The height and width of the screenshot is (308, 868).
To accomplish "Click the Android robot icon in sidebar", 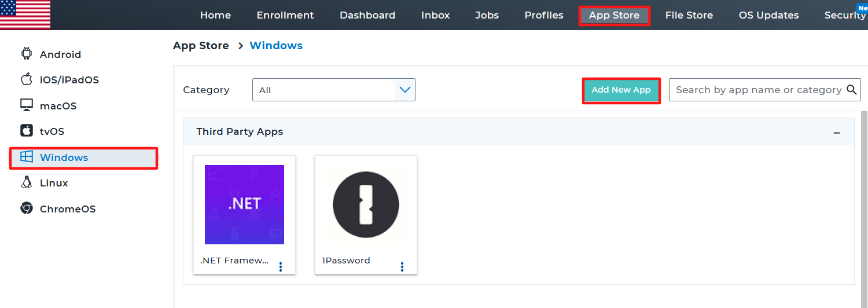I will 27,54.
